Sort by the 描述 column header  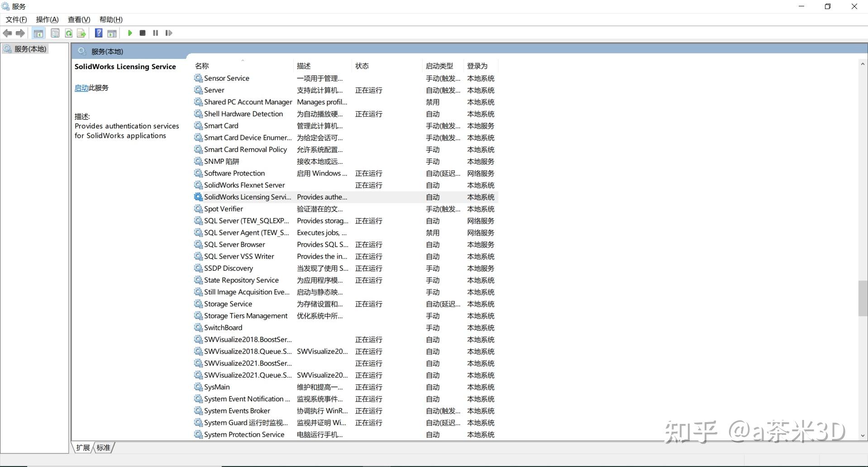(323, 66)
